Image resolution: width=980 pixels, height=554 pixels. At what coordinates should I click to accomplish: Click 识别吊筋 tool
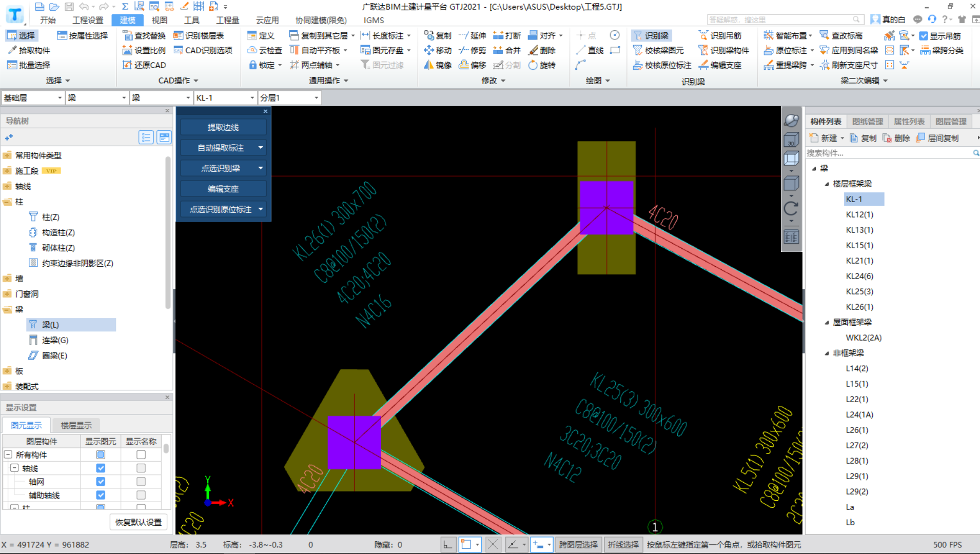[720, 35]
